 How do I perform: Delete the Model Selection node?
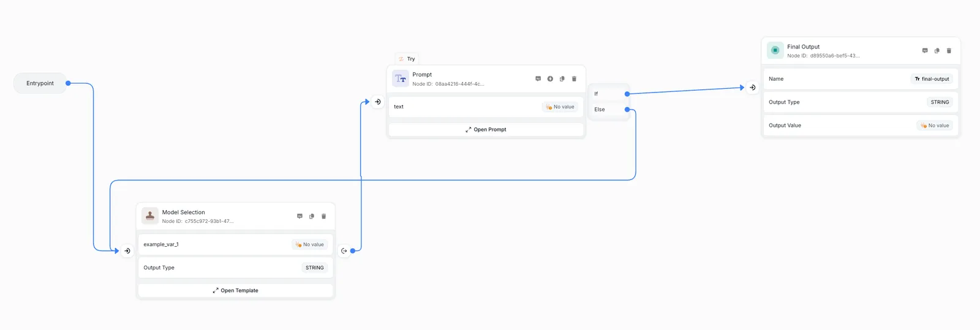point(323,216)
